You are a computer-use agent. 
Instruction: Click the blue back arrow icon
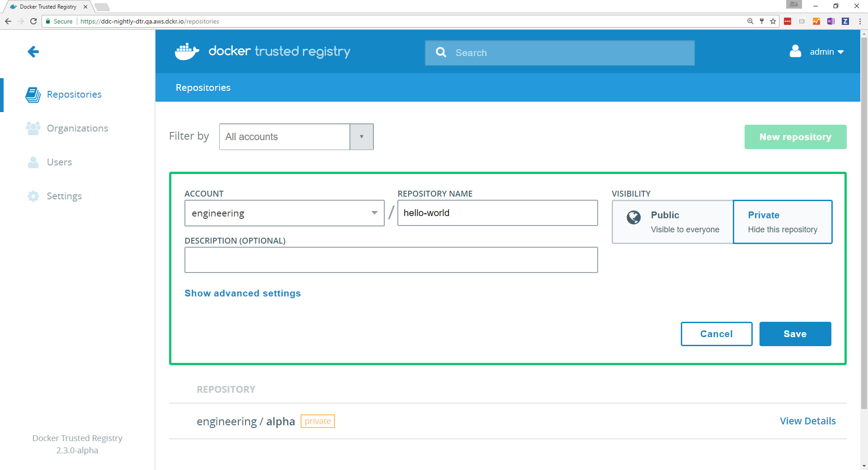[33, 52]
